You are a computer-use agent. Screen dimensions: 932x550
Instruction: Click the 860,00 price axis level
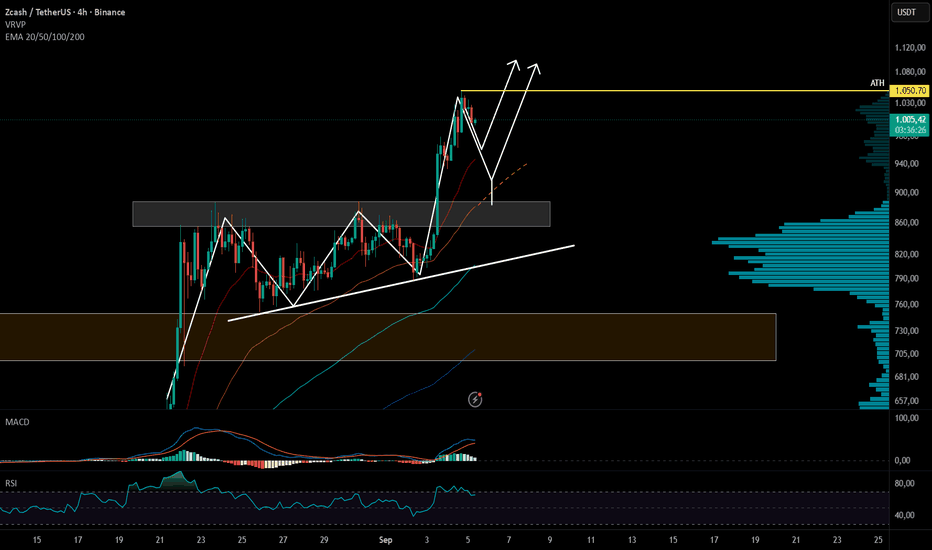click(x=911, y=222)
